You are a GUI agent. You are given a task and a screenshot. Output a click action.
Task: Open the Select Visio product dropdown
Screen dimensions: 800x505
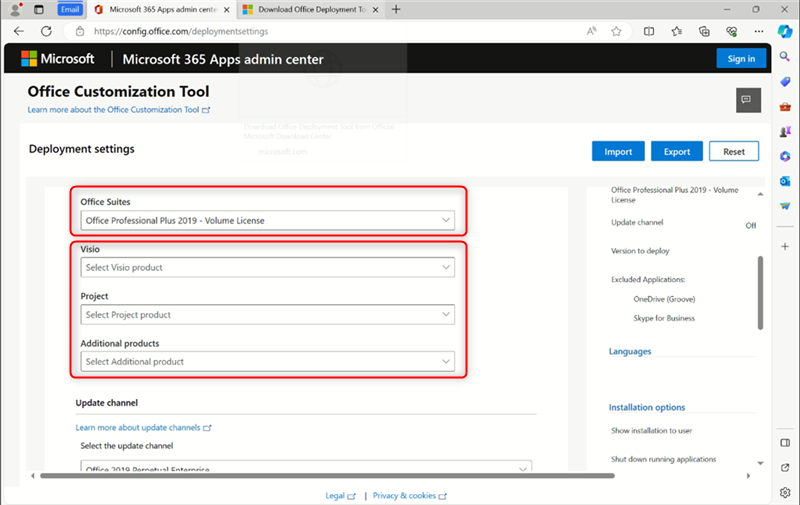[267, 267]
